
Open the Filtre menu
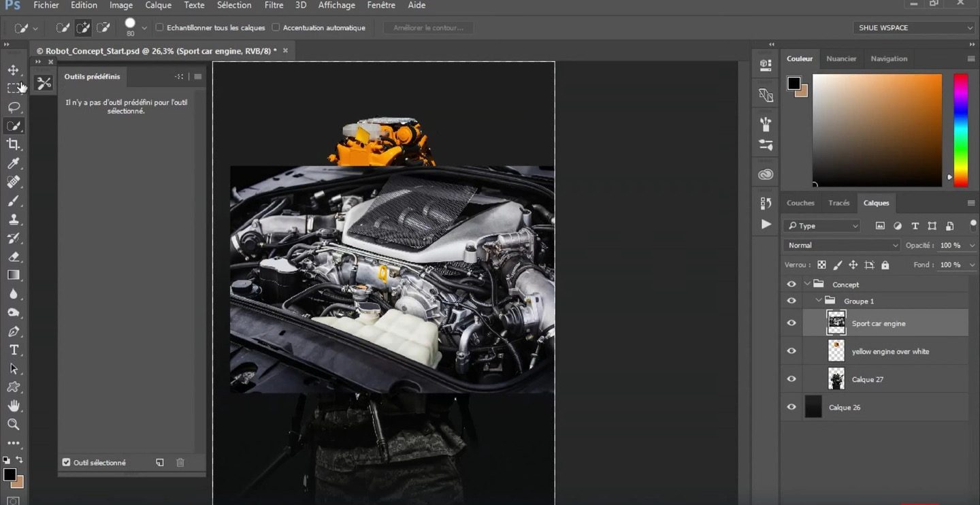(x=274, y=5)
